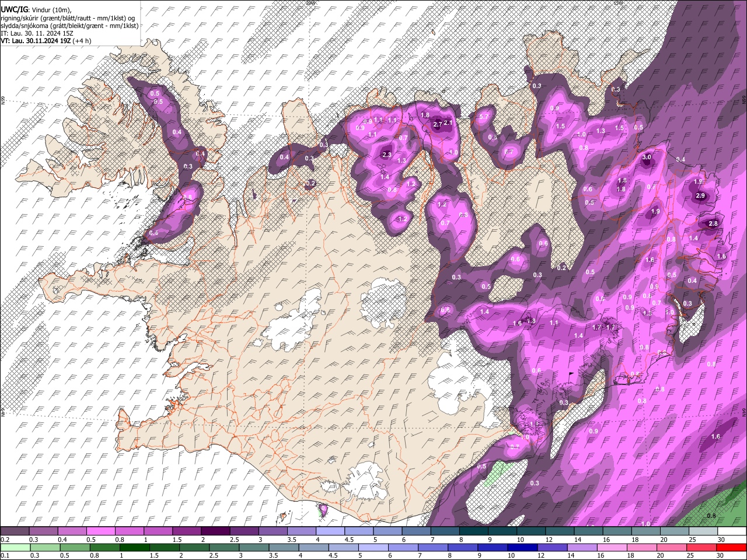Click the bright pink 0.5 swatch, upper legend
This screenshot has width=747, height=560.
tap(100, 531)
